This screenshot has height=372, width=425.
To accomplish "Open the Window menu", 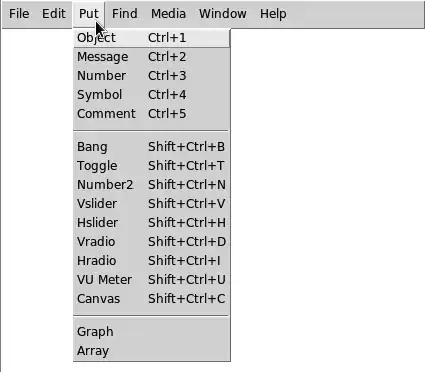I will [x=223, y=14].
